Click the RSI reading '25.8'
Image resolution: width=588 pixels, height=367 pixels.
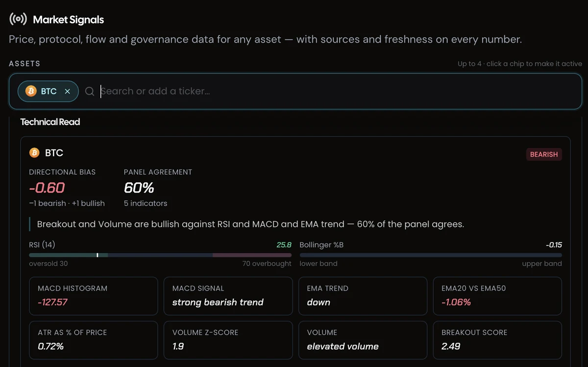click(x=284, y=245)
